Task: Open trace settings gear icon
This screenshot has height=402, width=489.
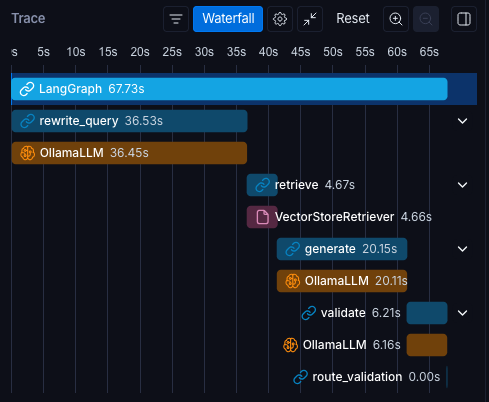Action: 280,19
